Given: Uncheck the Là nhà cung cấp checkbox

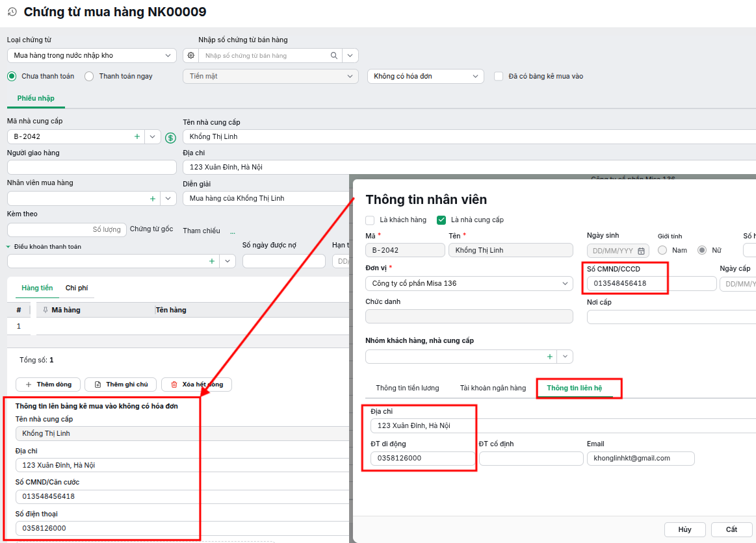Looking at the screenshot, I should pyautogui.click(x=441, y=220).
